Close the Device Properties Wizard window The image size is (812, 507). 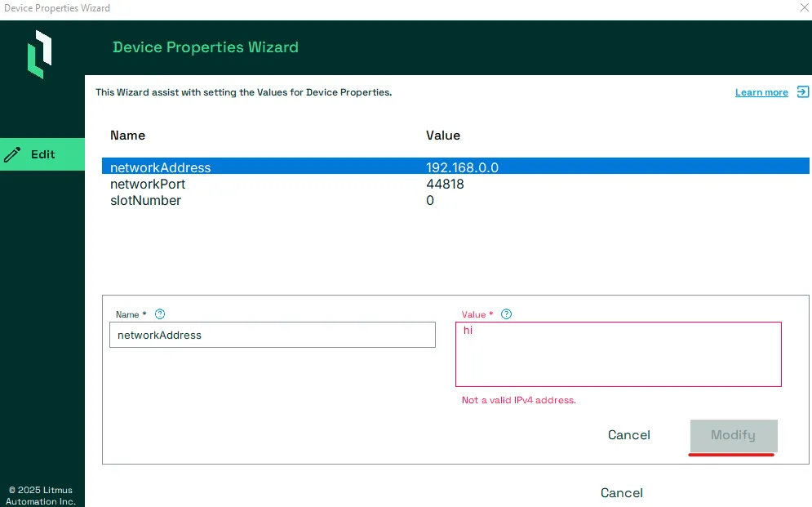coord(804,8)
